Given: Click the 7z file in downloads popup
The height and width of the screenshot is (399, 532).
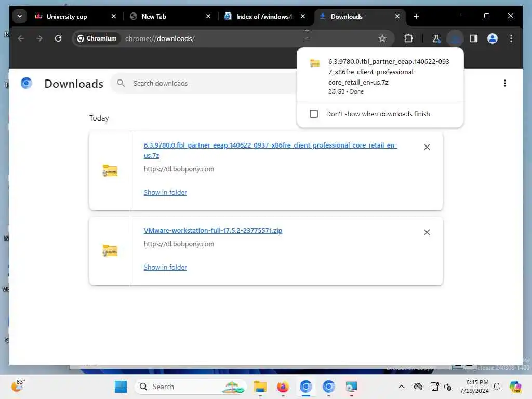Looking at the screenshot, I should tap(380, 75).
